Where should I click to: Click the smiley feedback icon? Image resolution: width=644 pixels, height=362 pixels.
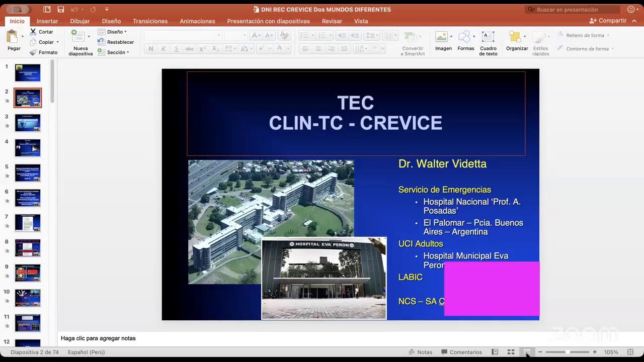(631, 10)
